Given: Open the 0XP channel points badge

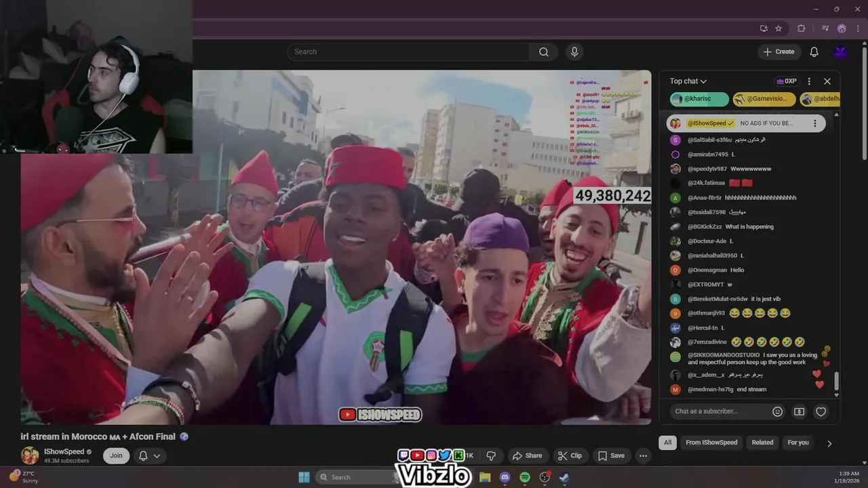Looking at the screenshot, I should [787, 81].
